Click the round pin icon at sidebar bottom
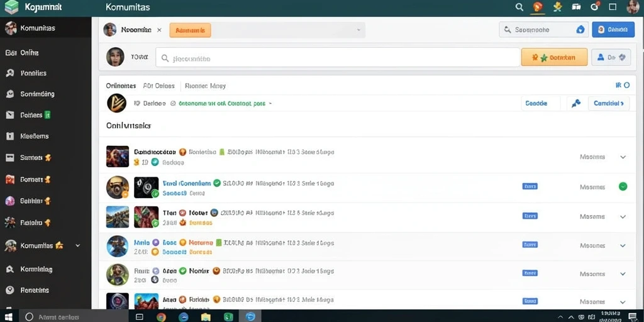Image resolution: width=644 pixels, height=322 pixels. [10, 290]
